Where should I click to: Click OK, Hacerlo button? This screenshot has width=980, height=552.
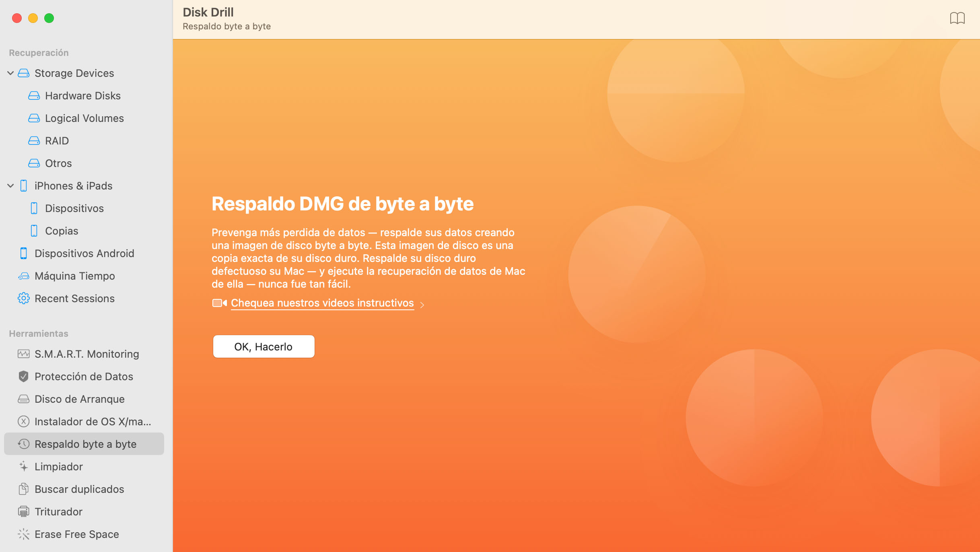pyautogui.click(x=263, y=346)
